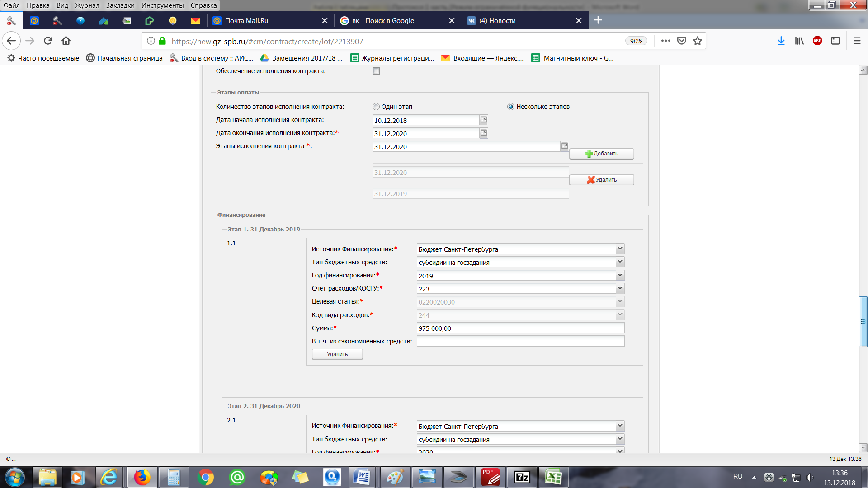Click 'Удалить' button under financing 1.1
The height and width of the screenshot is (488, 868).
337,354
